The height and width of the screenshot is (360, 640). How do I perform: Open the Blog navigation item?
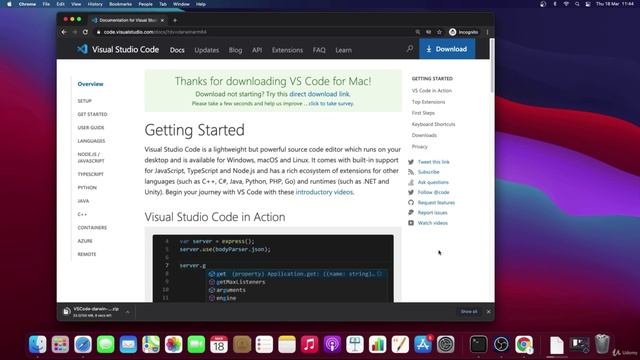235,50
